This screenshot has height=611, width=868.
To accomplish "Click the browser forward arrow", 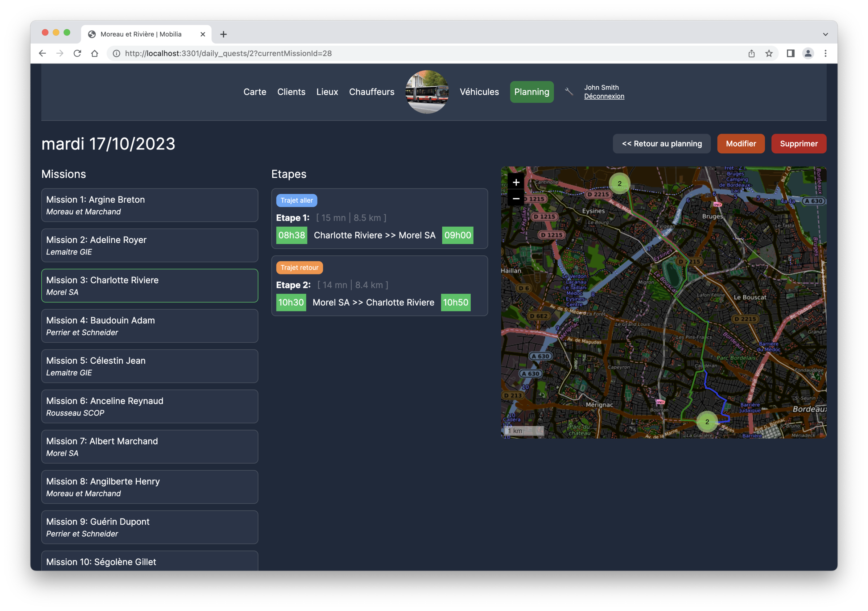I will (60, 53).
